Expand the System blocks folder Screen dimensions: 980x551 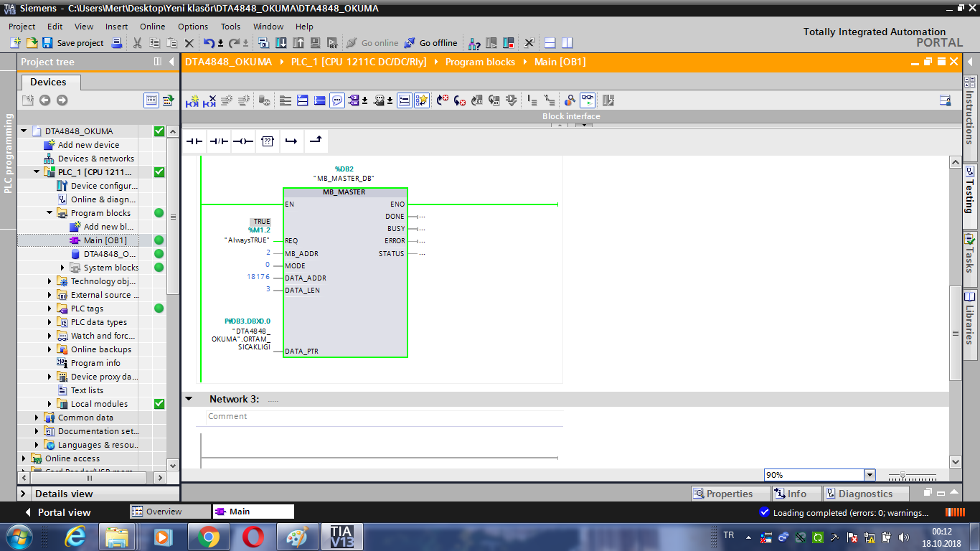click(x=62, y=268)
